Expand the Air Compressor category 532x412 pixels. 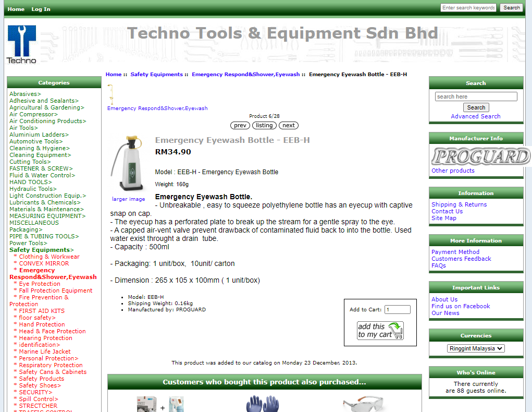point(33,114)
